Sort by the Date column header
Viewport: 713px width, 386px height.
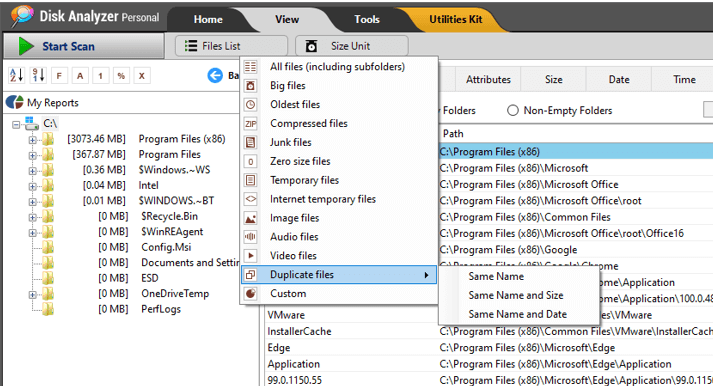tap(619, 80)
